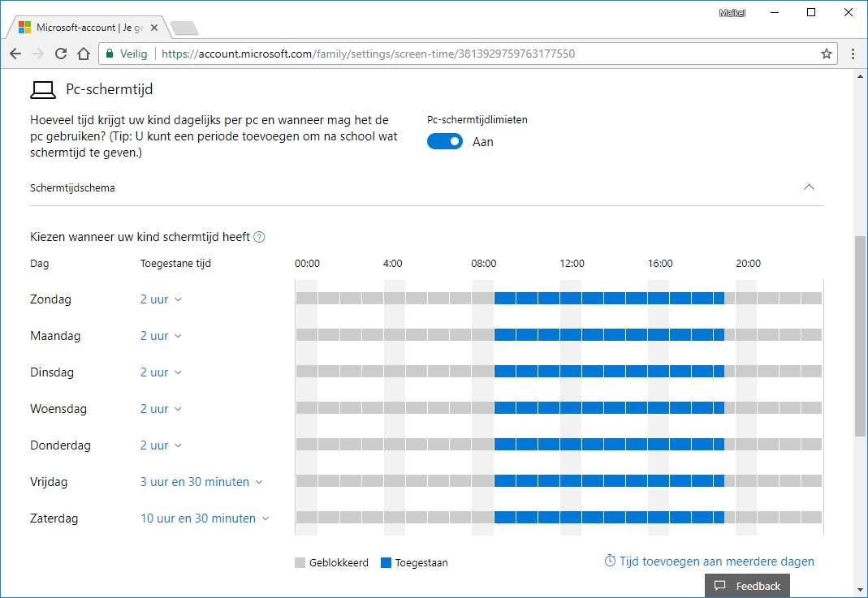Click the help icon next to schermtijd heading

point(259,237)
